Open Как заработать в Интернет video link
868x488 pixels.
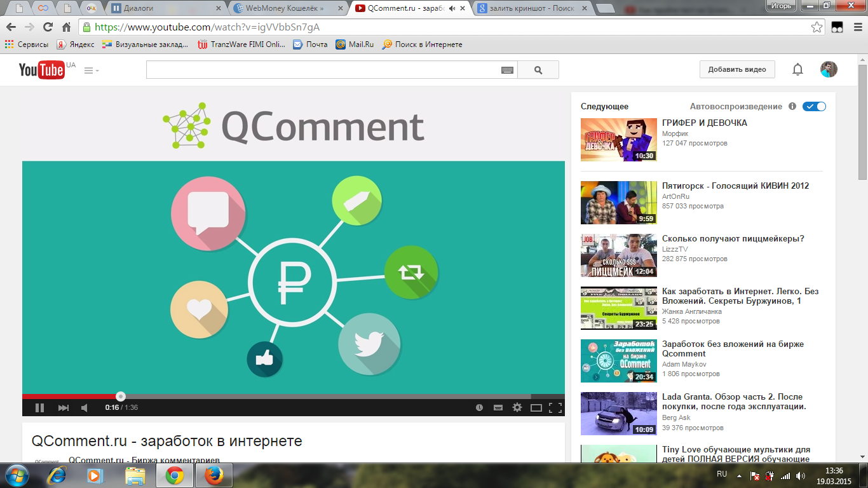click(740, 296)
